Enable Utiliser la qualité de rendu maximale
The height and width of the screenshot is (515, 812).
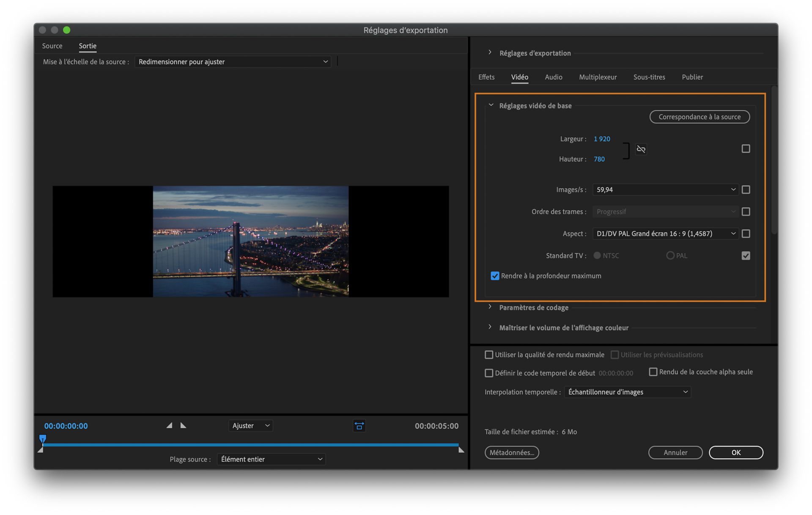click(489, 355)
